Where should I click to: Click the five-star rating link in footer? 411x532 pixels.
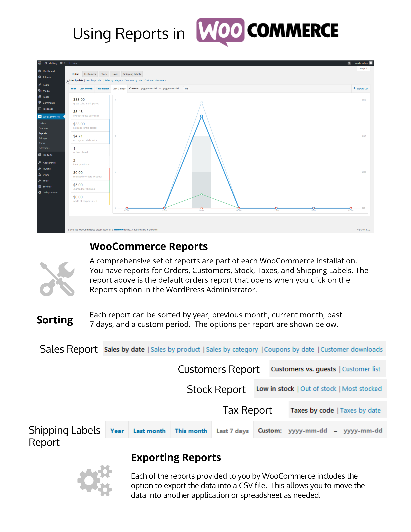[x=119, y=230]
